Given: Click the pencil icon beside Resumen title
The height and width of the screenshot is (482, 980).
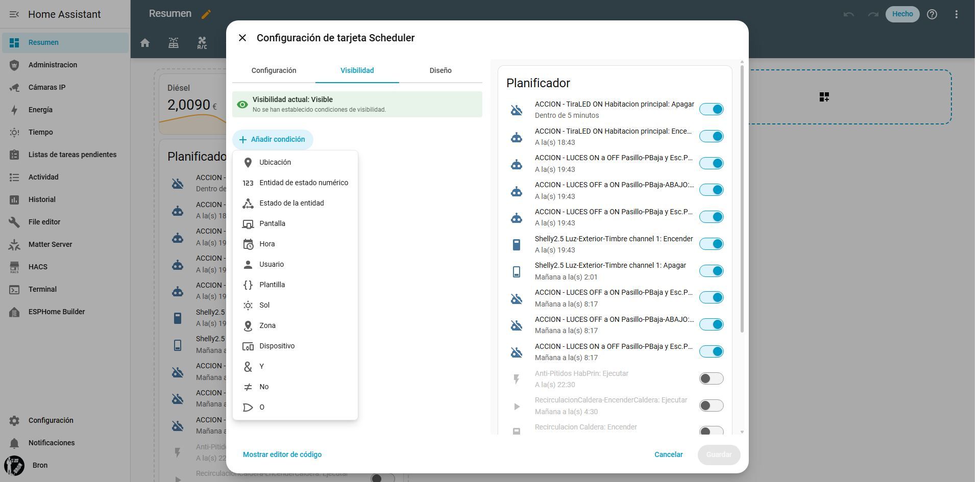Looking at the screenshot, I should pos(206,14).
